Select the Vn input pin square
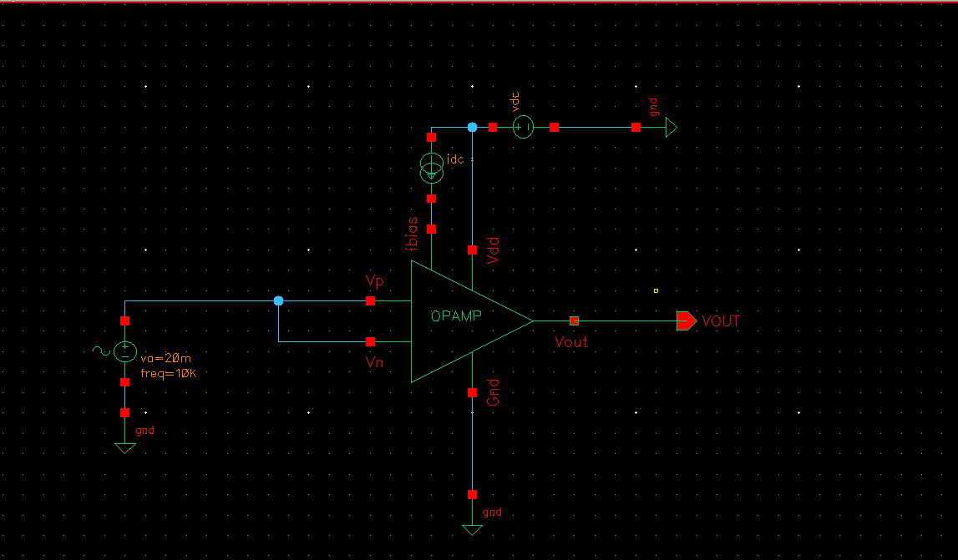 coord(370,341)
